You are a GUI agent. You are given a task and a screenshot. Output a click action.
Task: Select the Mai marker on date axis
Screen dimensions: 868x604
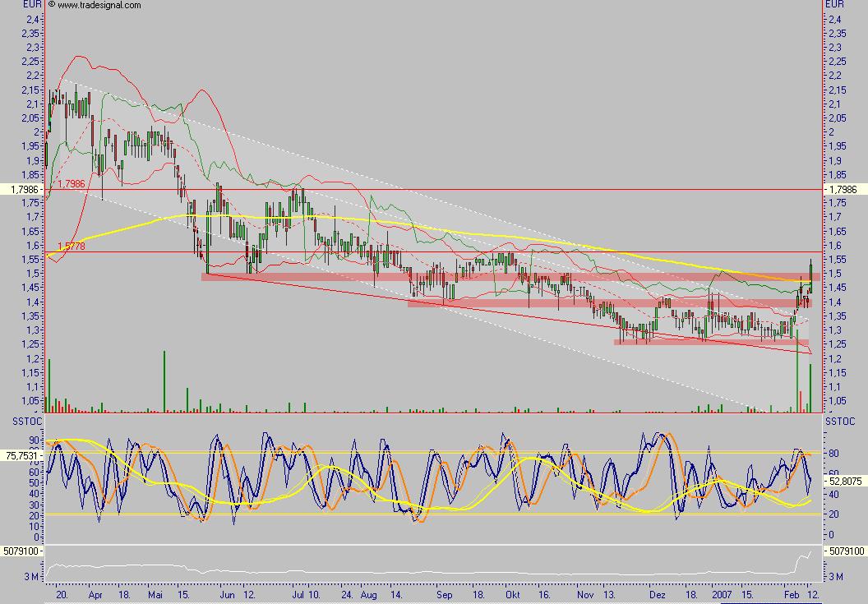tap(157, 593)
